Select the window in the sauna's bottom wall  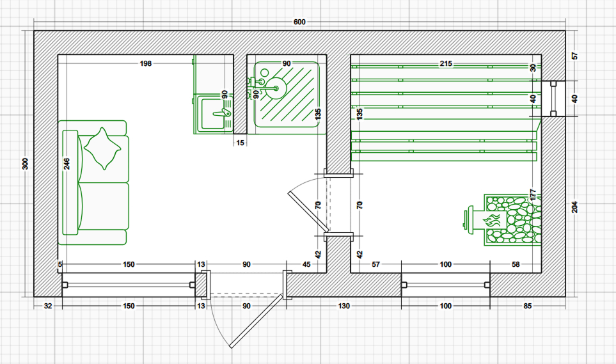(x=445, y=285)
